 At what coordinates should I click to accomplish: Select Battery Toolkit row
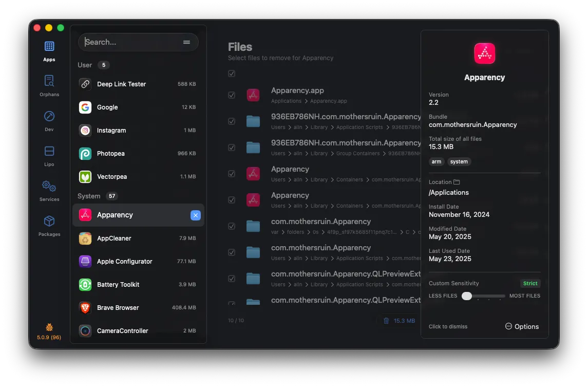[x=138, y=285]
